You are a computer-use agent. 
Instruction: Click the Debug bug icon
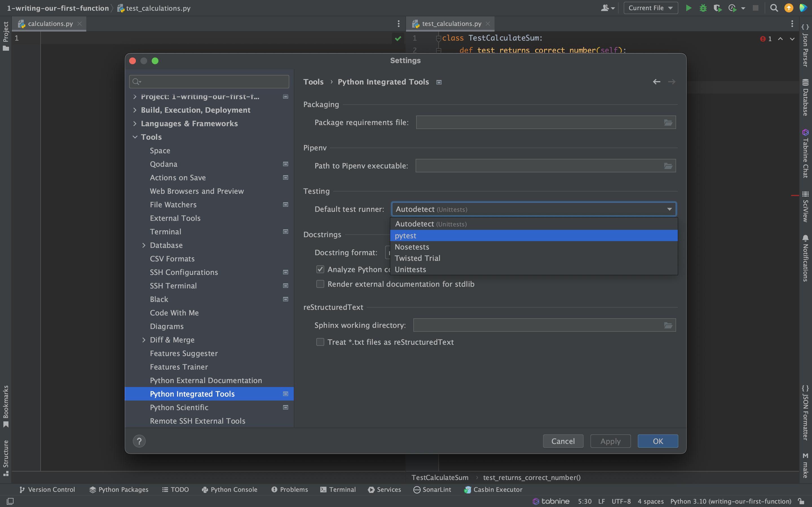coord(703,8)
